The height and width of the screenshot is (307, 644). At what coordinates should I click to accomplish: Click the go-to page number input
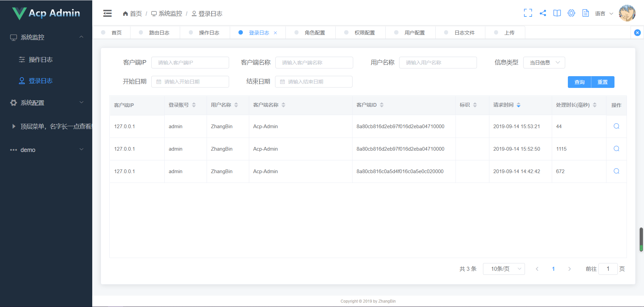click(608, 269)
